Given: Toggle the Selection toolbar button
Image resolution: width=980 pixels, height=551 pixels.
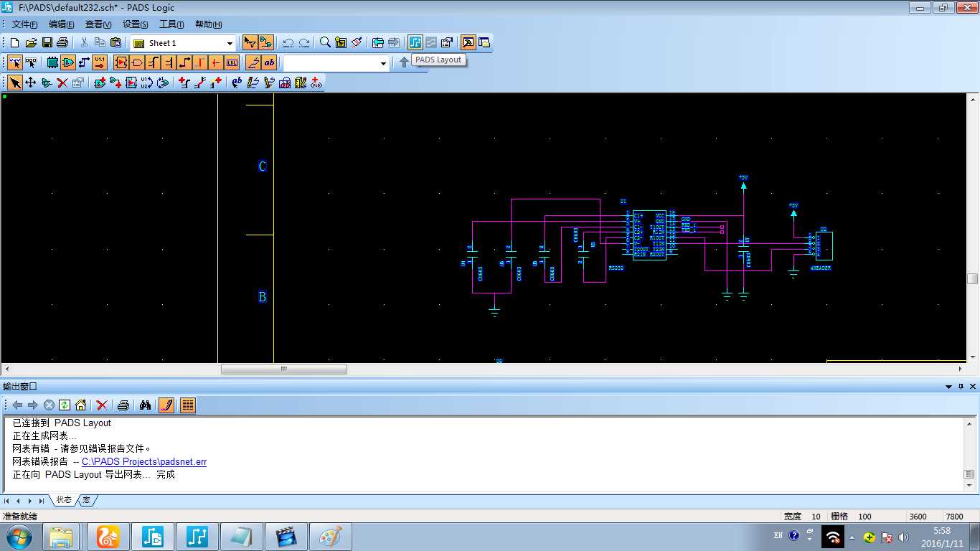Looking at the screenshot, I should tap(250, 43).
